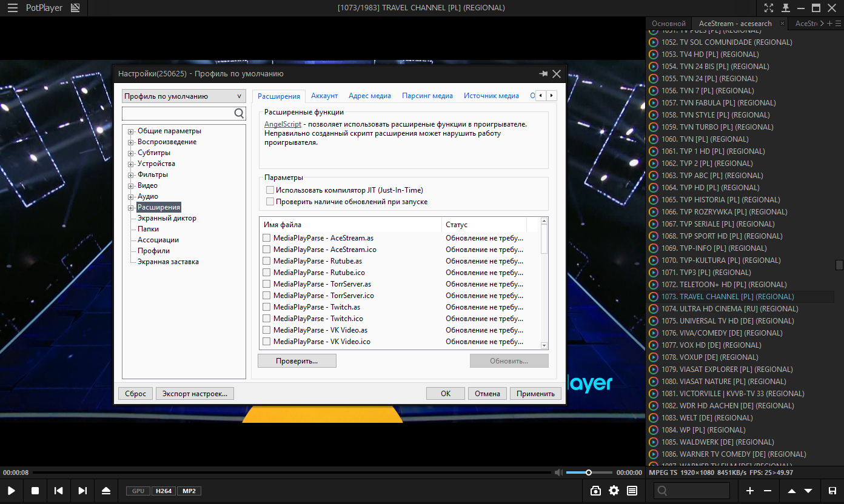Screen dimensions: 844x504
Task: Move playlist item up with the up arrow
Action: [x=792, y=491]
